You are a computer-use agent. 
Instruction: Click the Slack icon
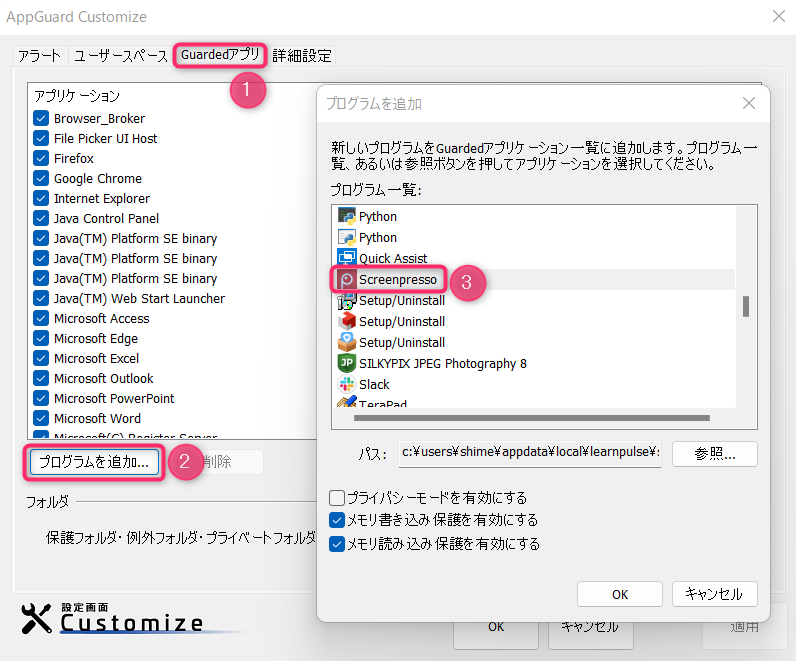click(x=347, y=384)
